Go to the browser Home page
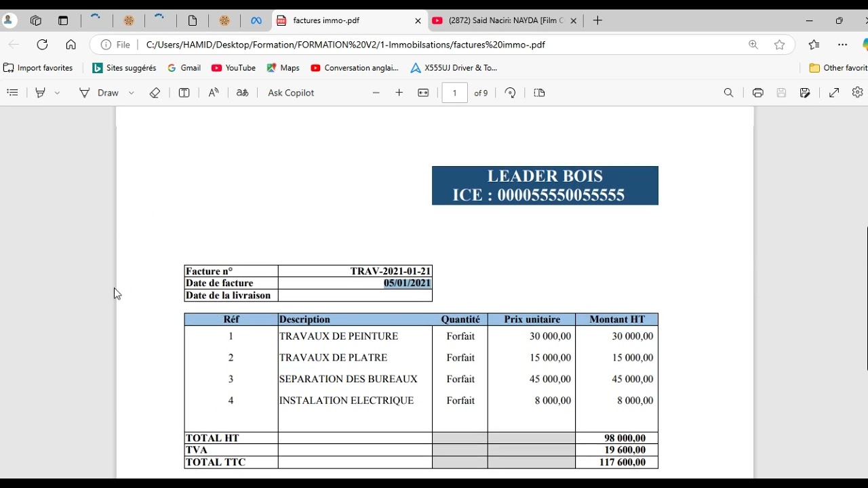This screenshot has width=868, height=488. tap(71, 45)
